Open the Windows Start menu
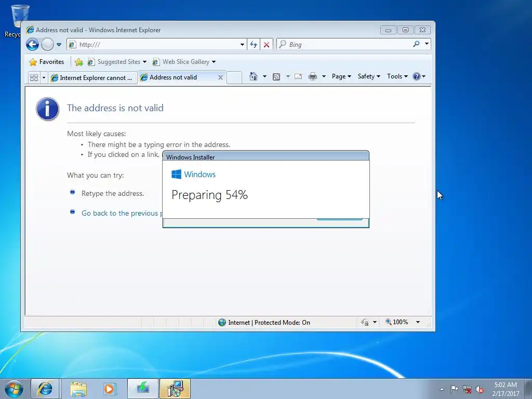This screenshot has height=399, width=532. point(14,389)
